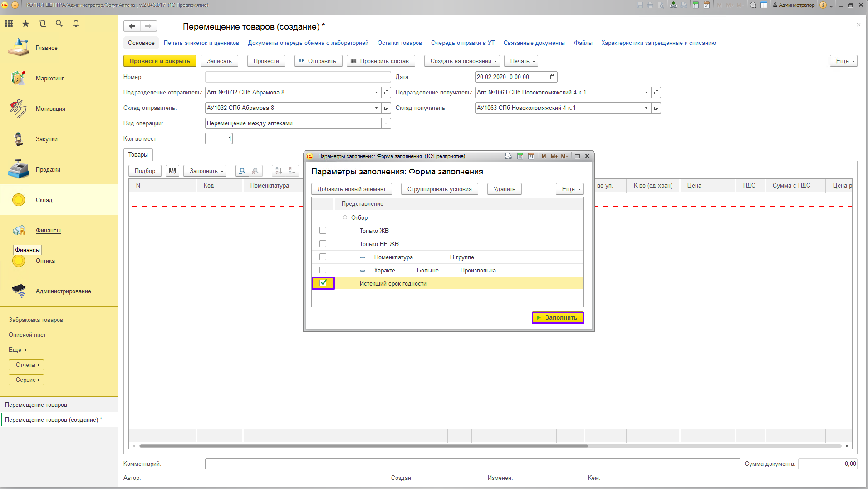The height and width of the screenshot is (489, 868).
Task: Open the history icon in top panel
Action: (x=43, y=24)
